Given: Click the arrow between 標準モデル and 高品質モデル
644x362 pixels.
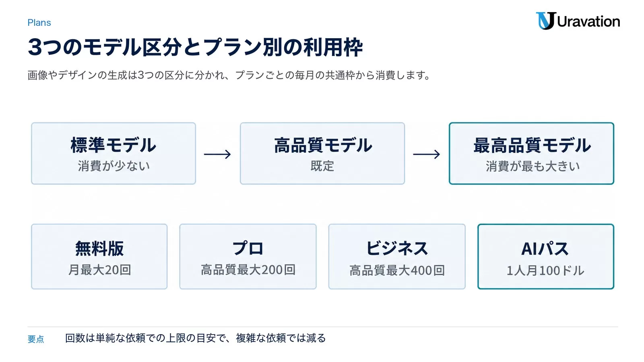Looking at the screenshot, I should tap(218, 154).
